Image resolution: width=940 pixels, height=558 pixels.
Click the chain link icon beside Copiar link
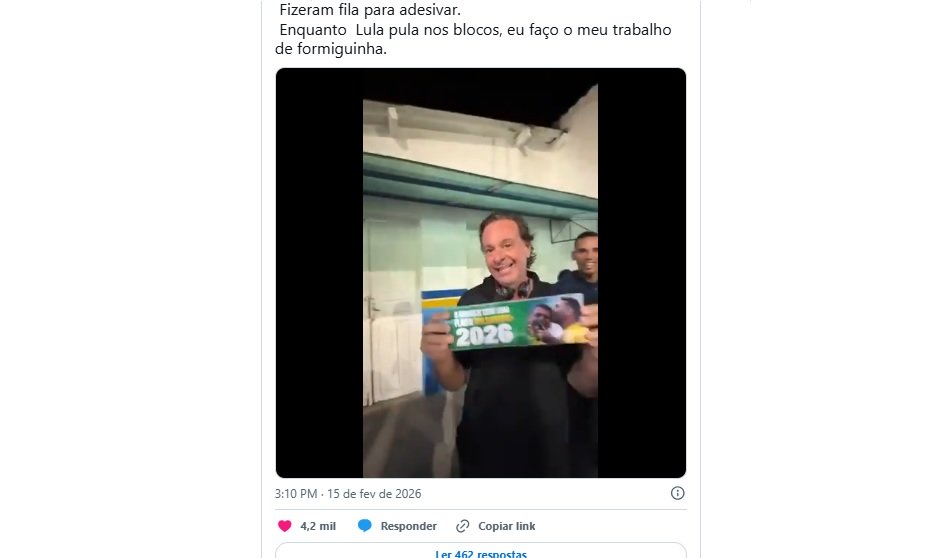point(462,526)
